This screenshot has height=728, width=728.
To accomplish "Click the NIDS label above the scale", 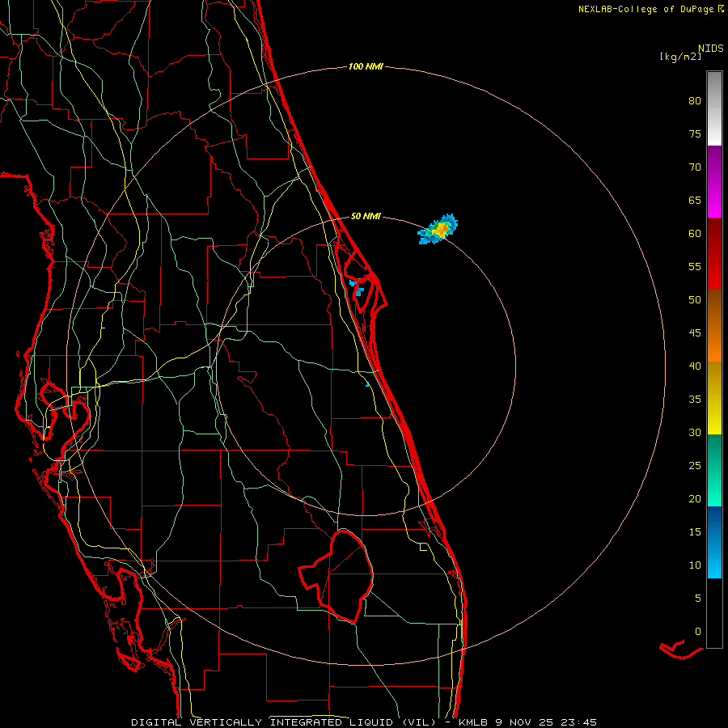I will coord(710,49).
